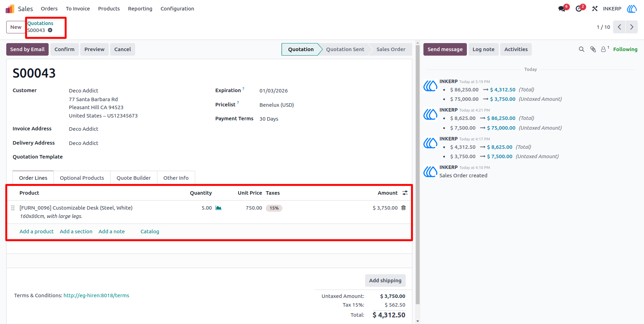
Task: Click the Add shipping button
Action: click(385, 281)
